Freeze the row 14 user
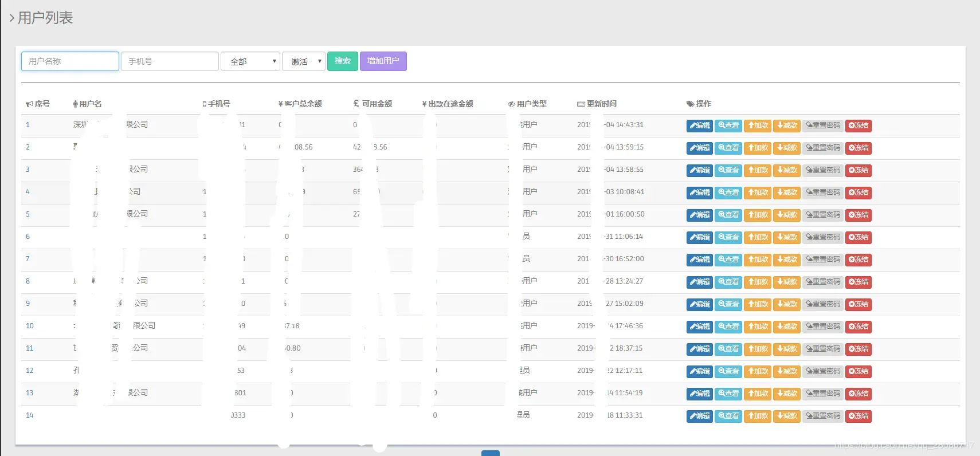Screen dimensions: 980x456 [859, 416]
